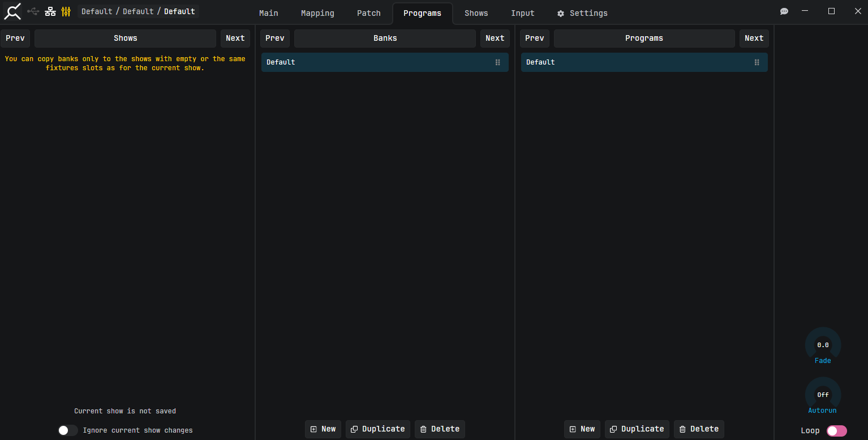
Task: Select the Default bank row
Action: [x=385, y=62]
